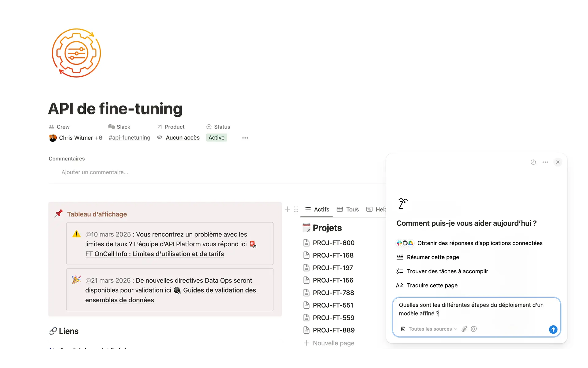The height and width of the screenshot is (368, 588).
Task: Click Ajouter un commentaire field
Action: click(x=95, y=172)
